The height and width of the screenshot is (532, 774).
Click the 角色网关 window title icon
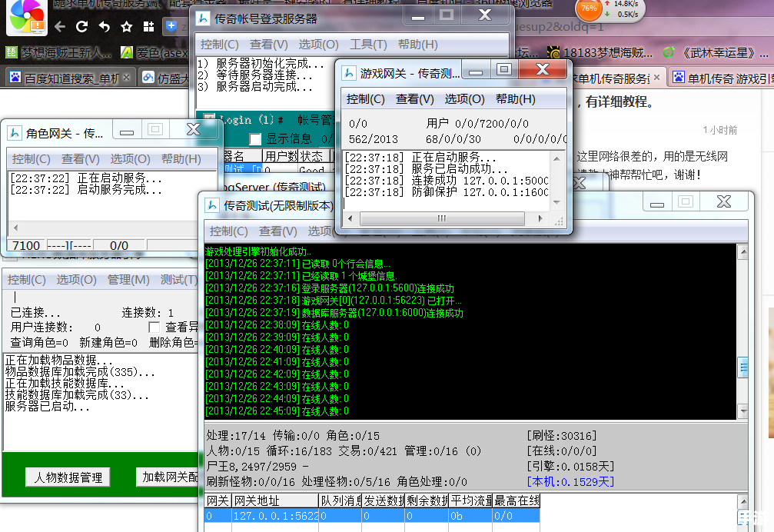click(x=15, y=133)
